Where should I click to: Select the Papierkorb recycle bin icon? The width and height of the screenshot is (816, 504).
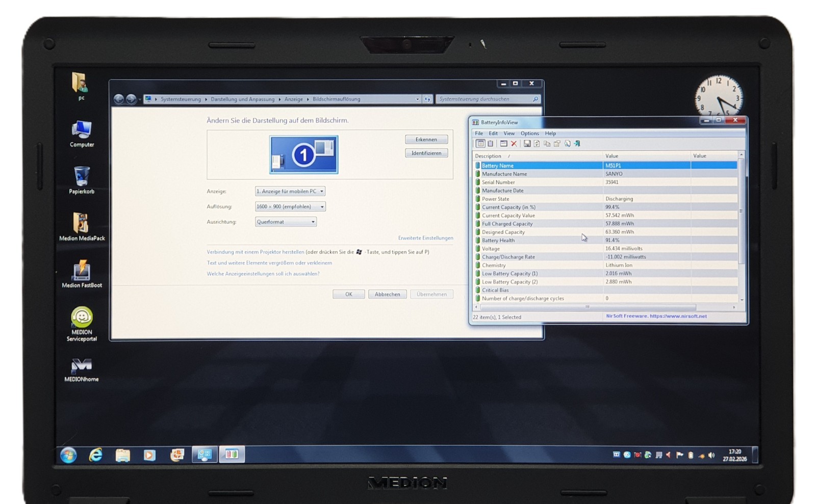82,180
